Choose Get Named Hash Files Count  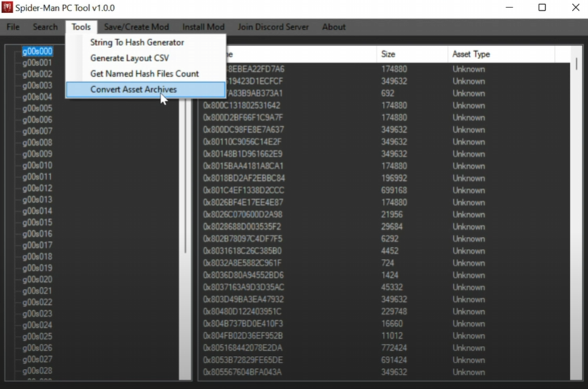pyautogui.click(x=146, y=74)
